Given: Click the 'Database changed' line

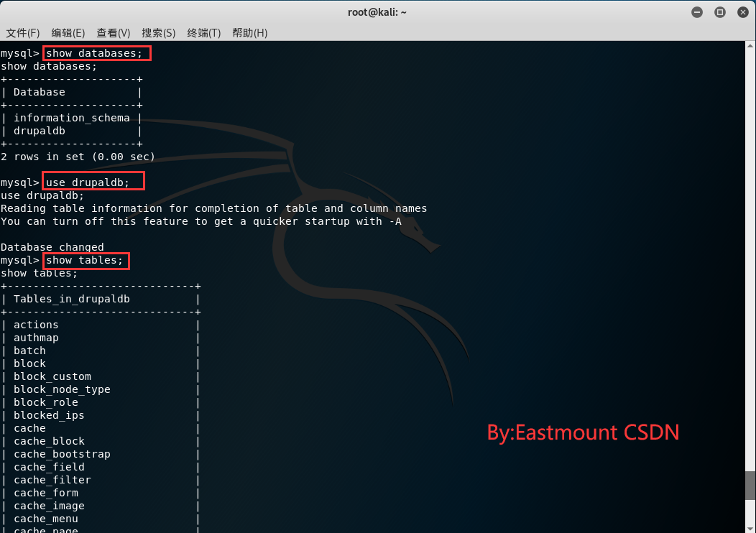Looking at the screenshot, I should click(x=52, y=247).
